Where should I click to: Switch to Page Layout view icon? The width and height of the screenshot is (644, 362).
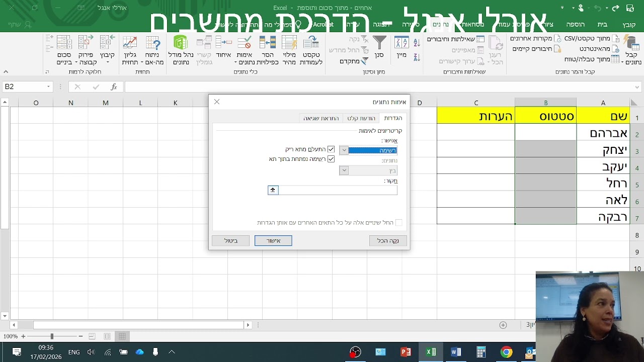coord(107,336)
